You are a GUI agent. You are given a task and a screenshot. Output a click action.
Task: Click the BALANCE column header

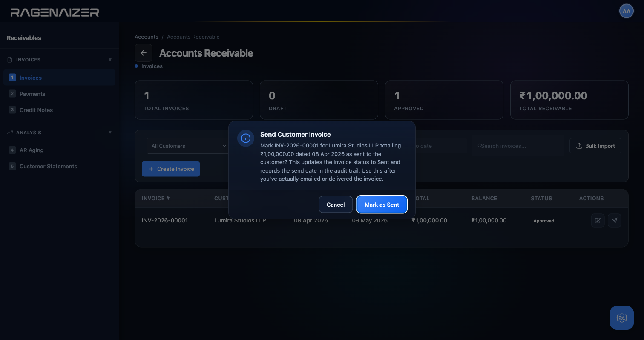[x=484, y=199]
